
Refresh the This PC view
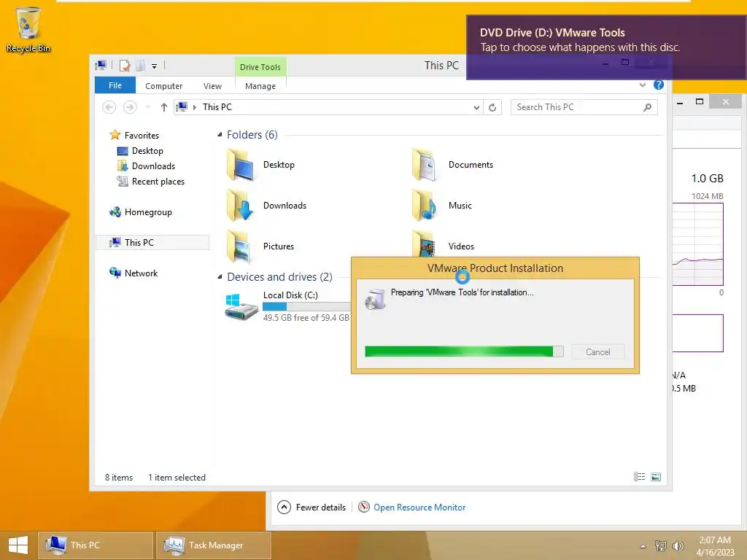click(x=492, y=108)
